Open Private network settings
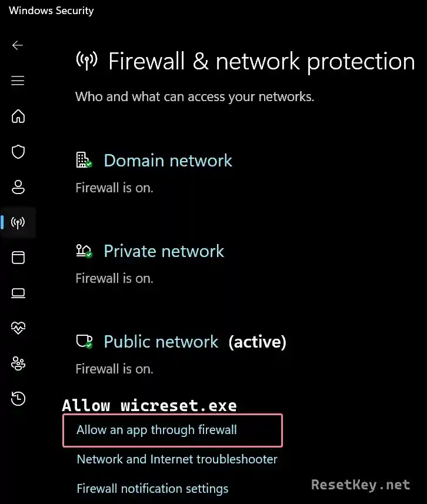This screenshot has height=504, width=427. (x=164, y=251)
